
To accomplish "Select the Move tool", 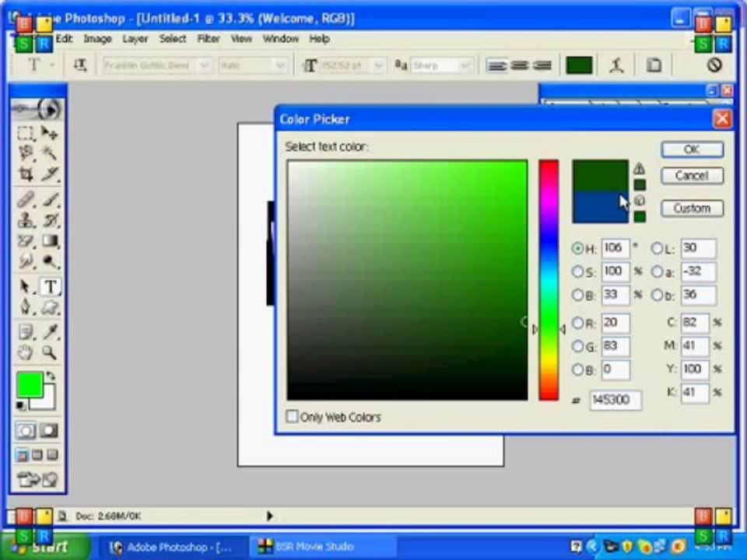I will click(x=50, y=133).
